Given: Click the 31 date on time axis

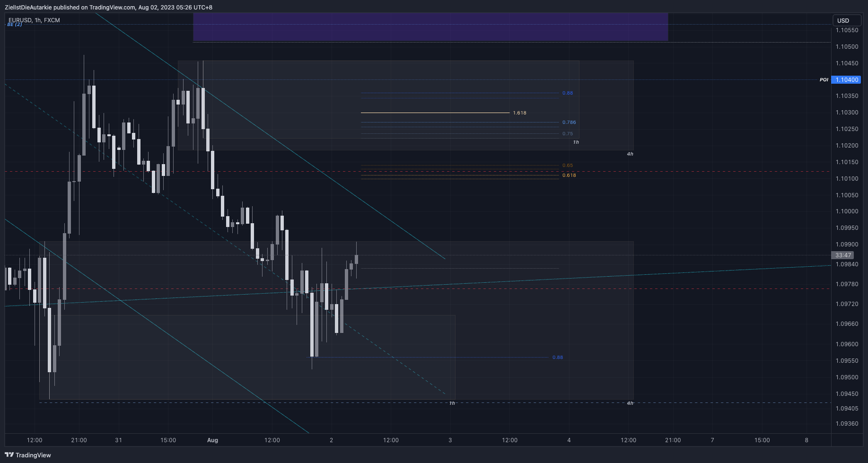Looking at the screenshot, I should [x=118, y=440].
